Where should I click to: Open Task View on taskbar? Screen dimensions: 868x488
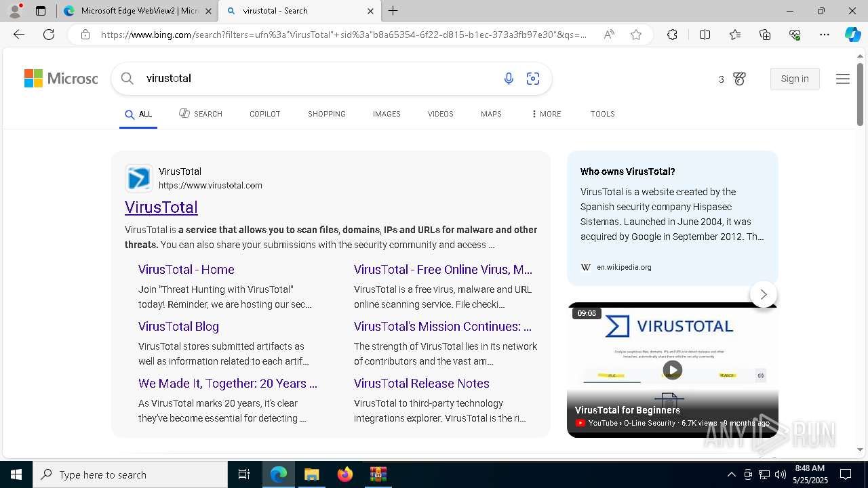click(244, 474)
